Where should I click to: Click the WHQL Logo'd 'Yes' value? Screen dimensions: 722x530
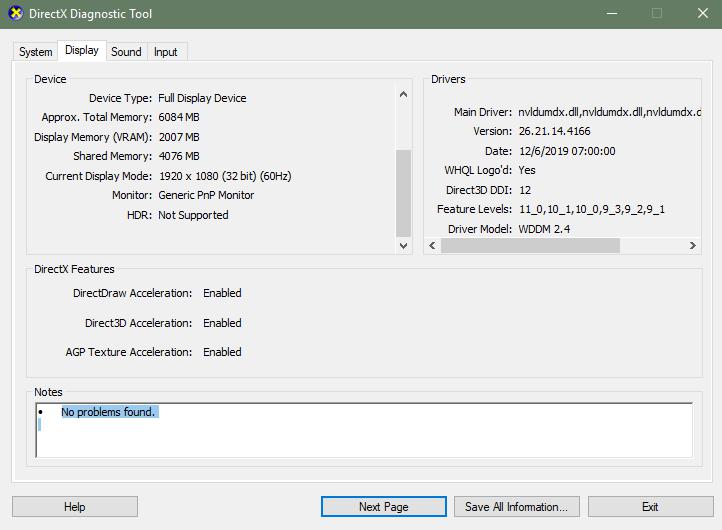point(527,170)
